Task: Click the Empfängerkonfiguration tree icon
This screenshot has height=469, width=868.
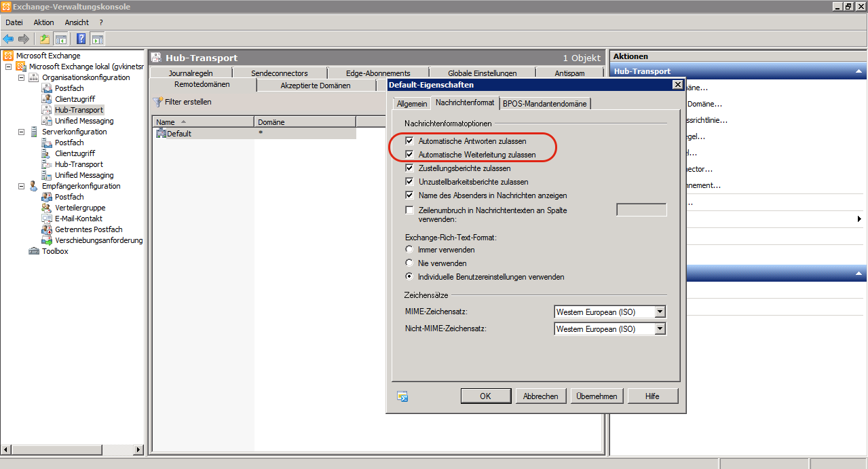Action: click(x=34, y=186)
